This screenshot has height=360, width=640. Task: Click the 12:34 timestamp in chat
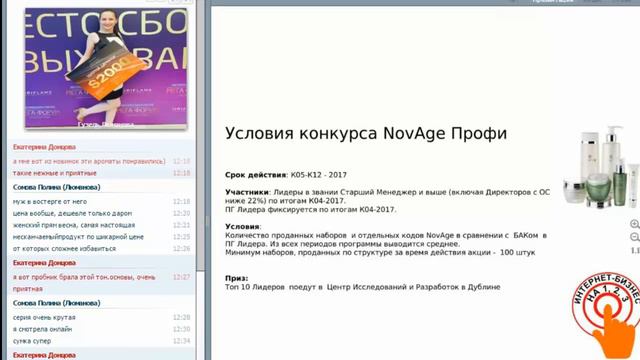181,341
